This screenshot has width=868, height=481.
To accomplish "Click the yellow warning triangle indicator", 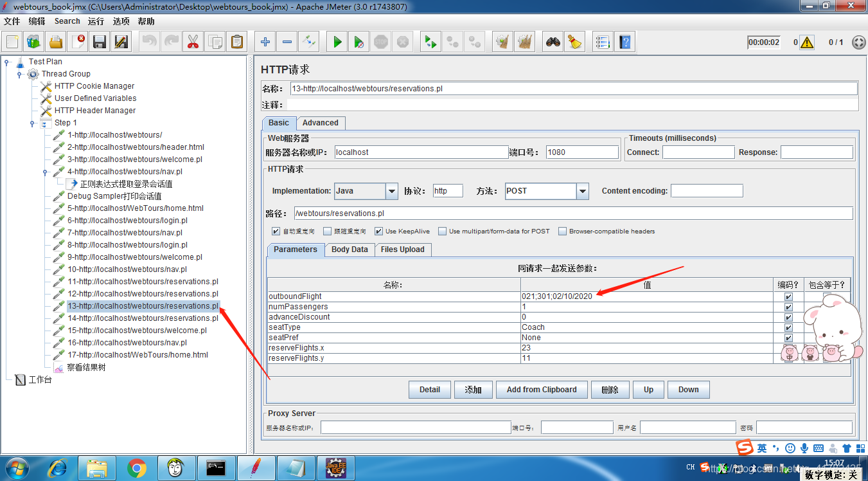I will 807,42.
